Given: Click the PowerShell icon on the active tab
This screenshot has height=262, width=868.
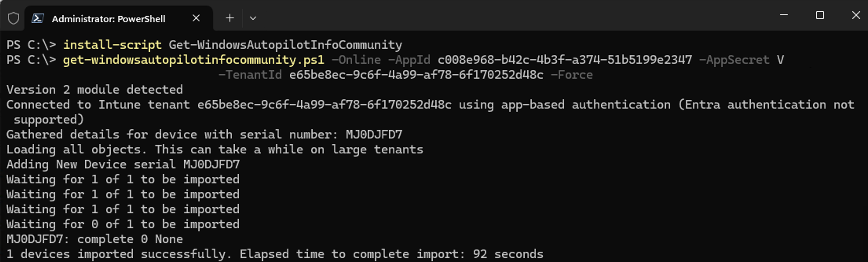Looking at the screenshot, I should (38, 18).
